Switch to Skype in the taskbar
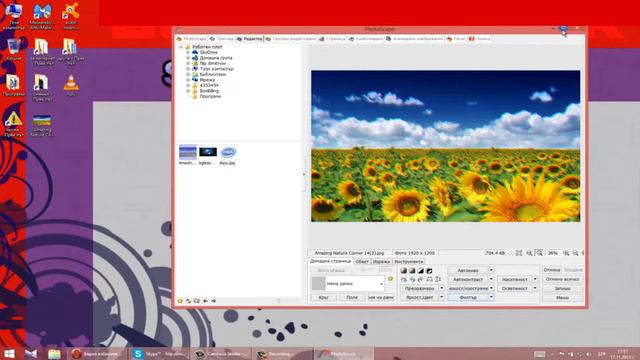This screenshot has width=640, height=360. pyautogui.click(x=159, y=353)
